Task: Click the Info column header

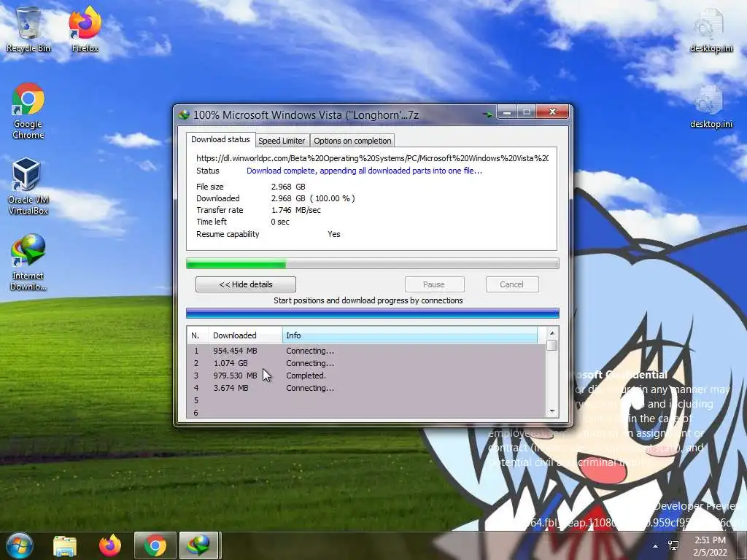Action: tap(410, 335)
